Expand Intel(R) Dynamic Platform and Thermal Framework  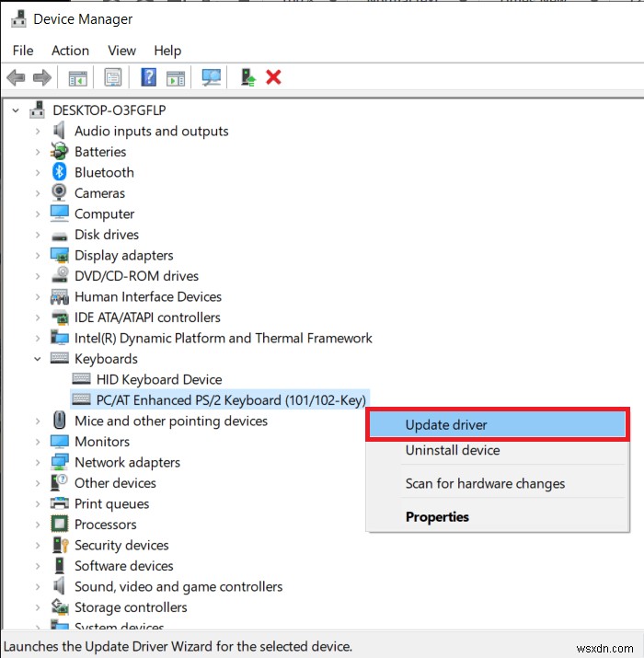tap(38, 338)
